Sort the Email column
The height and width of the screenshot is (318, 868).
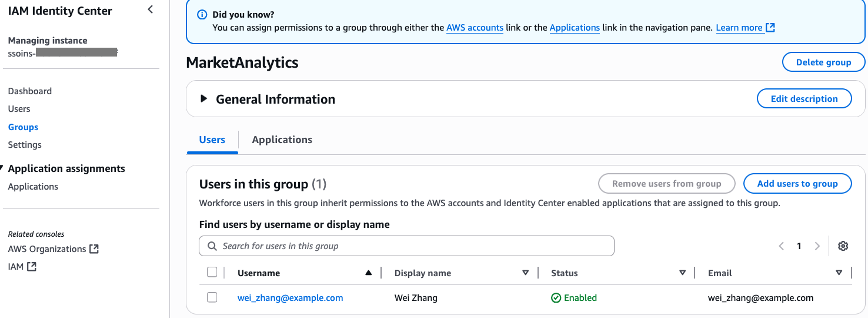tap(839, 273)
